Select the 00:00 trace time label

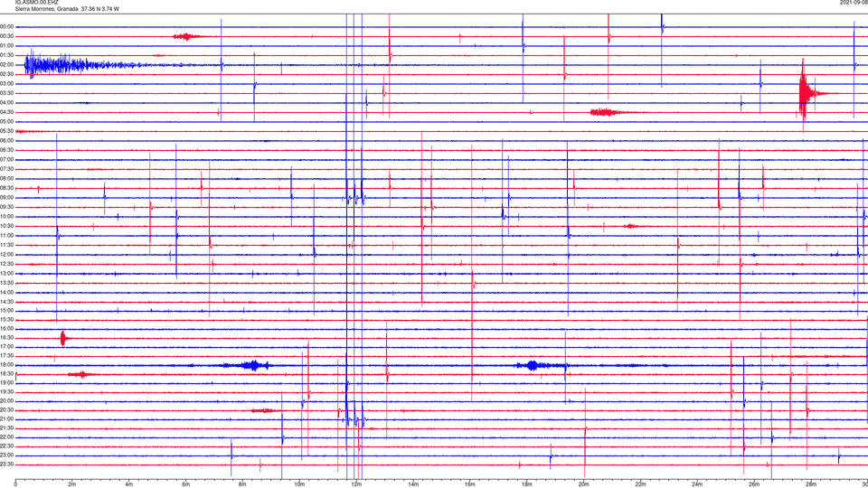click(7, 26)
